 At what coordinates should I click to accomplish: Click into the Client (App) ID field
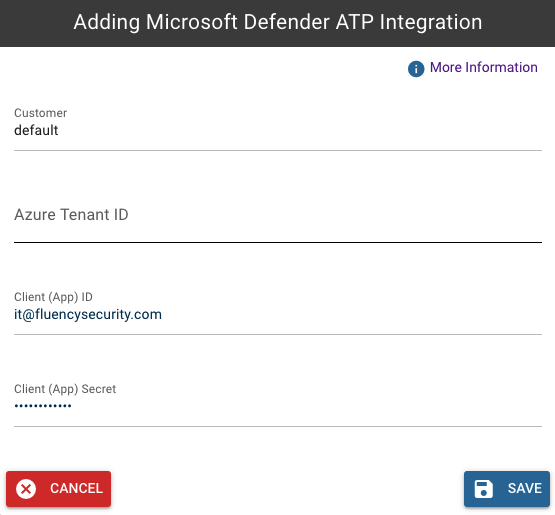(x=278, y=312)
